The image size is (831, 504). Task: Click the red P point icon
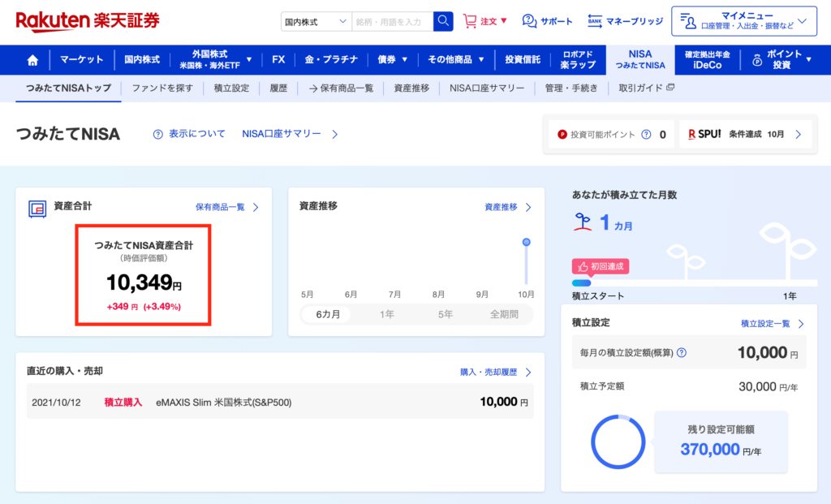coord(562,135)
